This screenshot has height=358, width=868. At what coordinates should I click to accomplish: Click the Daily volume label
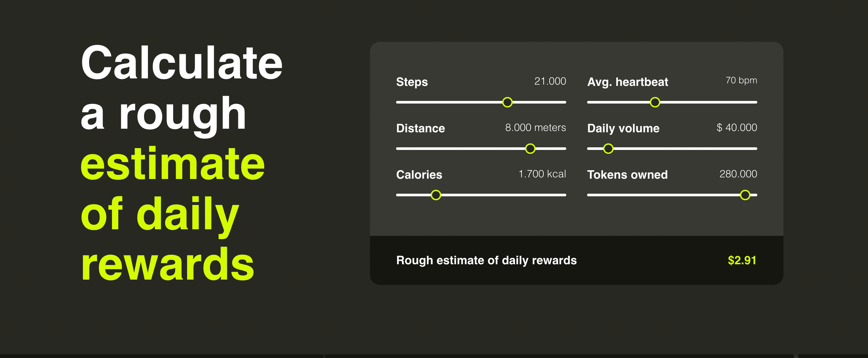pyautogui.click(x=623, y=128)
